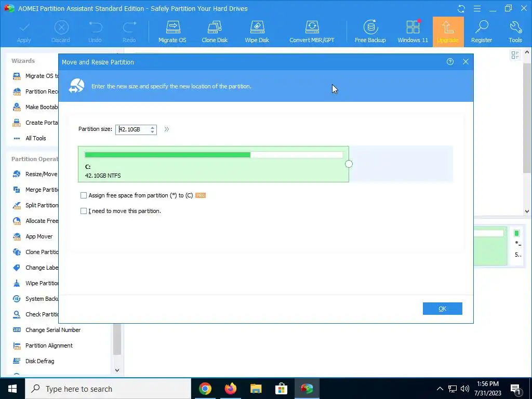532x399 pixels.
Task: Increase partition size with up arrow
Action: 152,127
